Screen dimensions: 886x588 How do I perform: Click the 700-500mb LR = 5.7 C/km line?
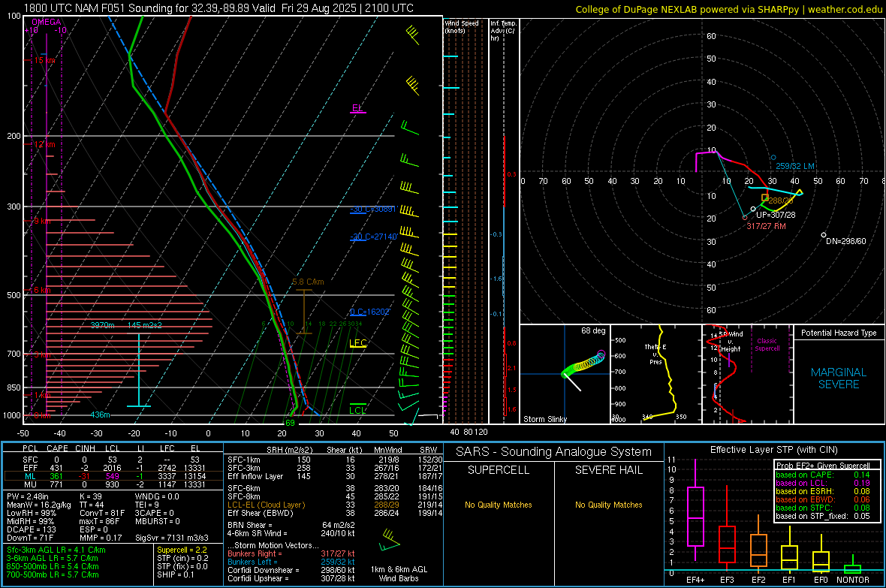click(53, 574)
